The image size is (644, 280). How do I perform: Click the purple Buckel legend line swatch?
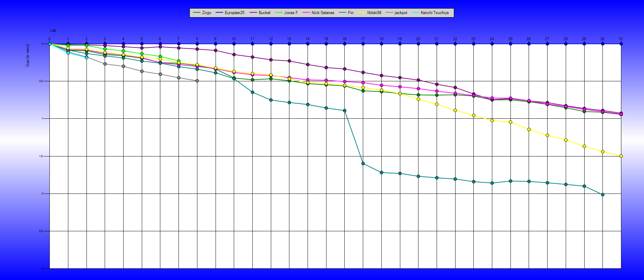tap(253, 13)
